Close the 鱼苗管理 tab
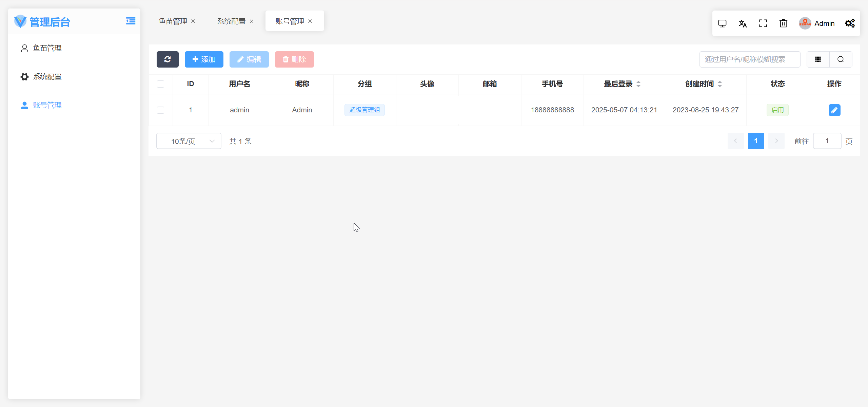868x407 pixels. coord(193,21)
